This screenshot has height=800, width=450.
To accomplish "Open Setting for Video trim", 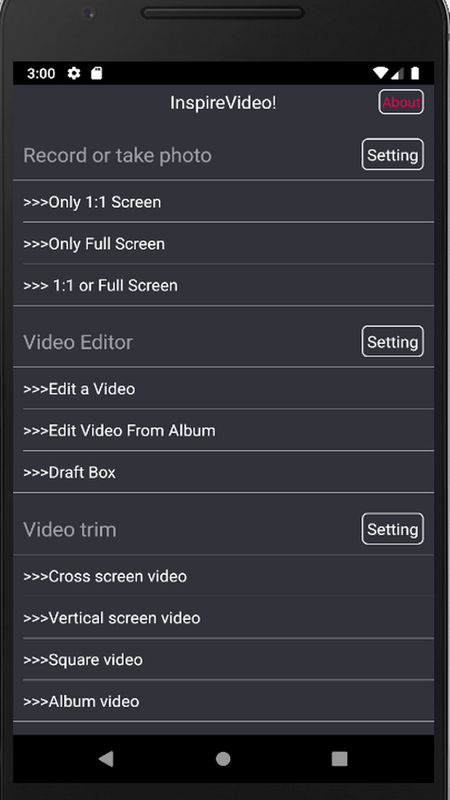I will (x=392, y=529).
